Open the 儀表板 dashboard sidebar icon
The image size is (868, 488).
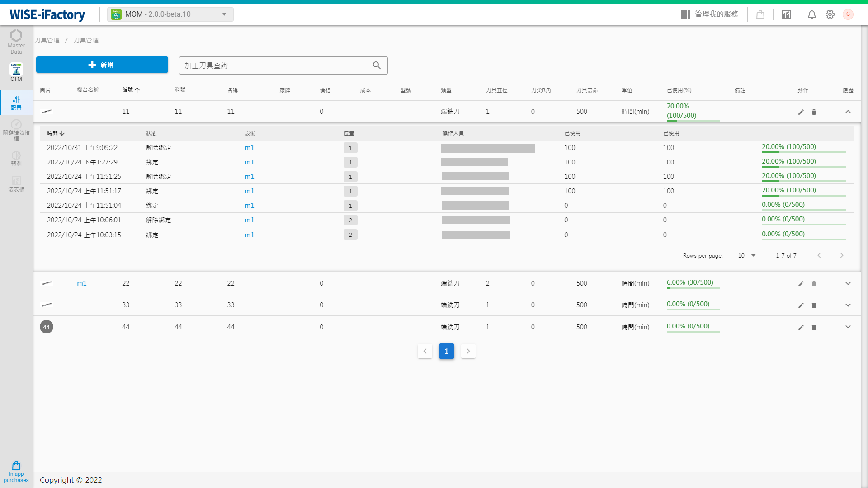(x=16, y=185)
